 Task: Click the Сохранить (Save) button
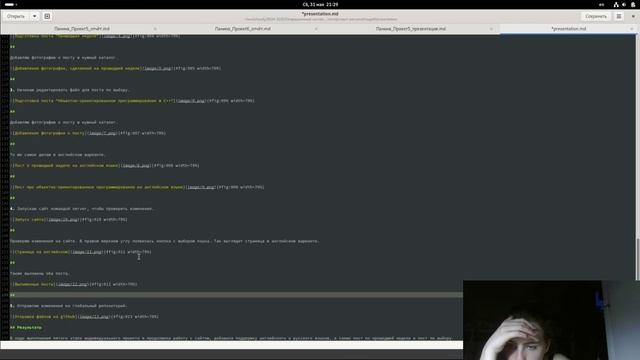[596, 16]
